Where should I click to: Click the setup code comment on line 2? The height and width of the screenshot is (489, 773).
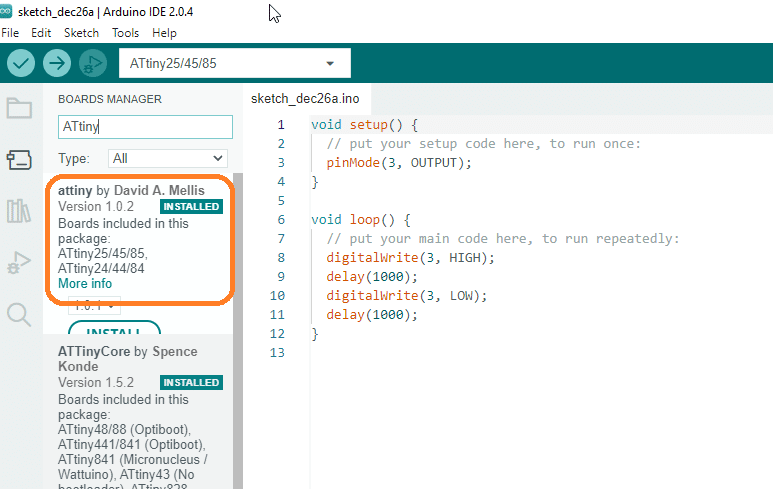pyautogui.click(x=484, y=144)
